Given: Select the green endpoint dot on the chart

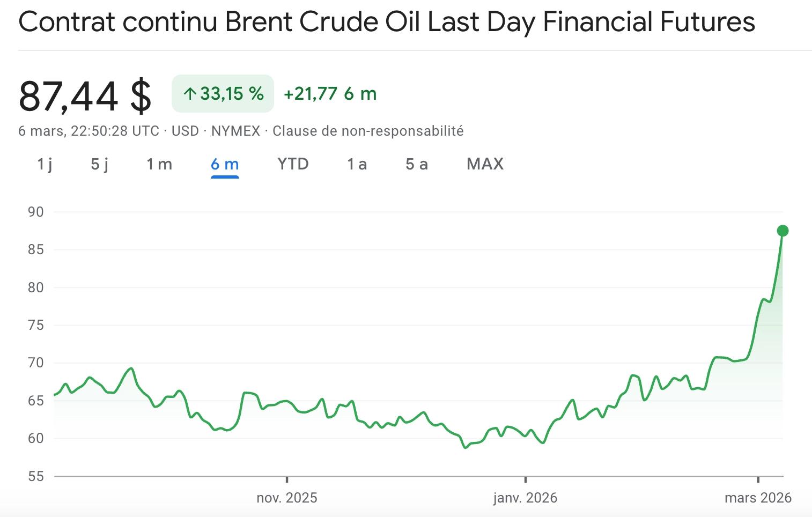Looking at the screenshot, I should click(x=783, y=230).
